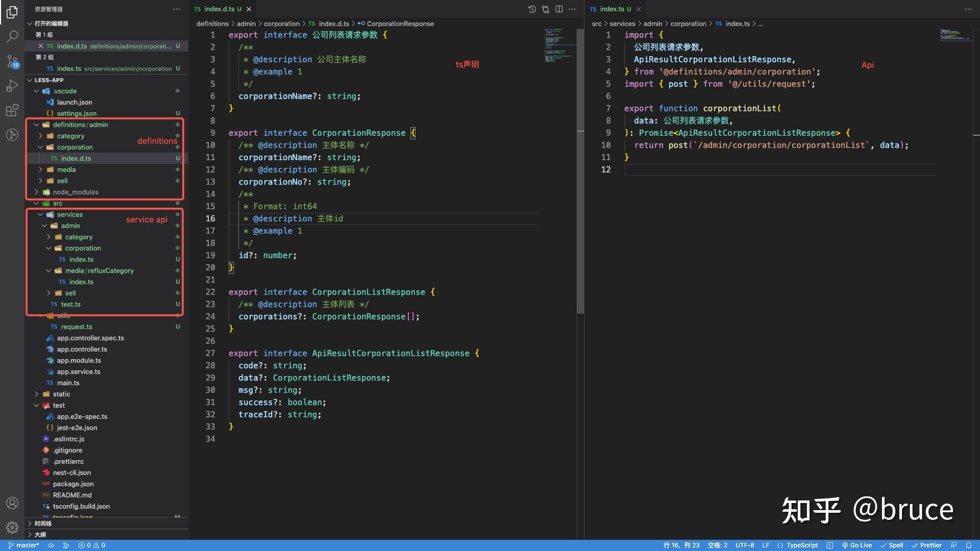Split the left editor to the right
This screenshot has width=980, height=551.
559,9
